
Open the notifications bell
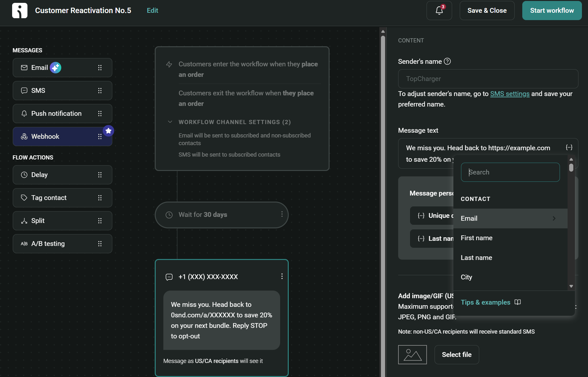click(439, 11)
